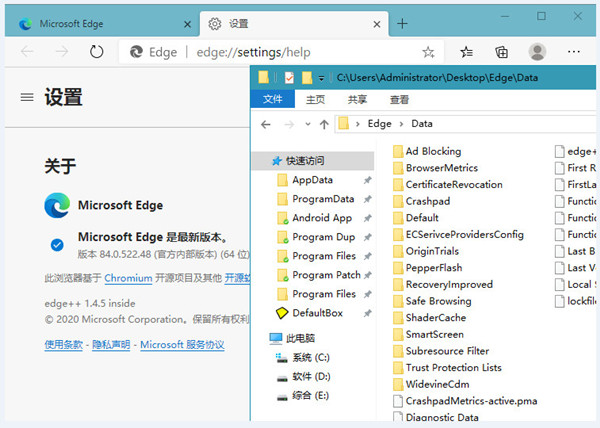Expand the recent locations dropdown
Image resolution: width=600 pixels, height=428 pixels.
click(x=306, y=124)
